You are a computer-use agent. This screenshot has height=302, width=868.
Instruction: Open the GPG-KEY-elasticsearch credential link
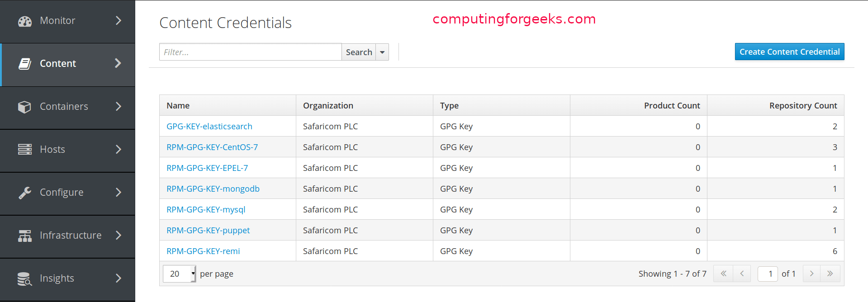209,127
